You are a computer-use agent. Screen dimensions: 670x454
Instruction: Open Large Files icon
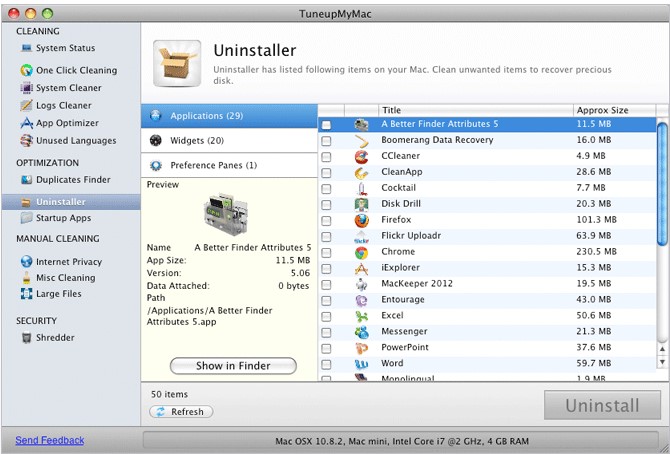point(26,294)
